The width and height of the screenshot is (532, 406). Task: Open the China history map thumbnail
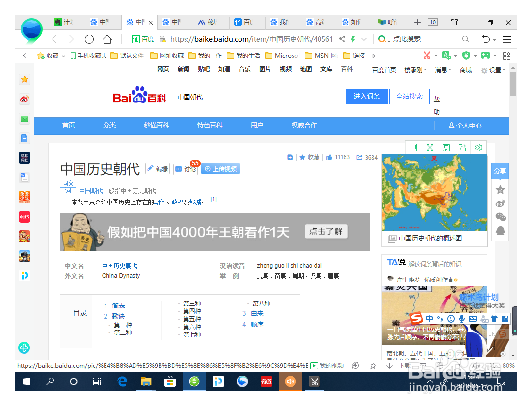pyautogui.click(x=434, y=193)
